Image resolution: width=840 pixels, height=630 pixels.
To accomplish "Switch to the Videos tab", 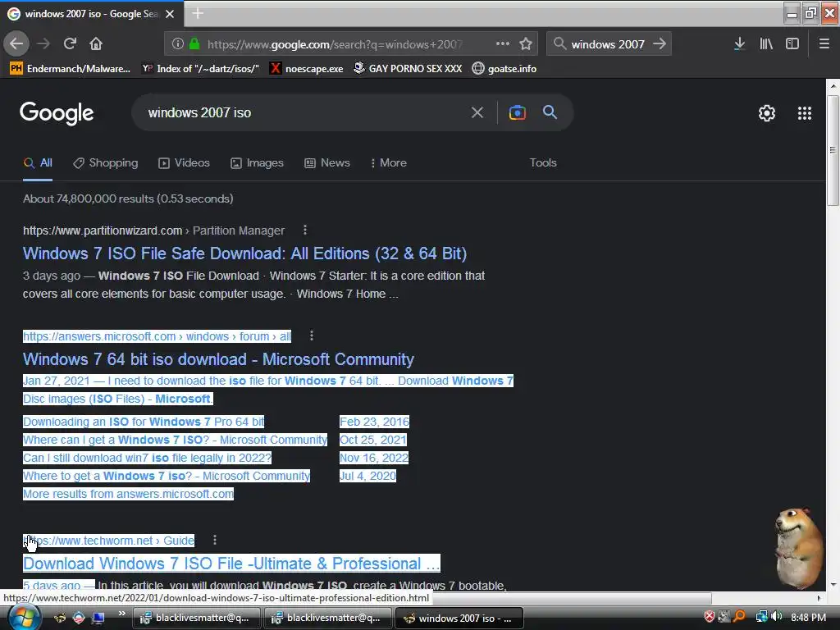I will tap(185, 163).
